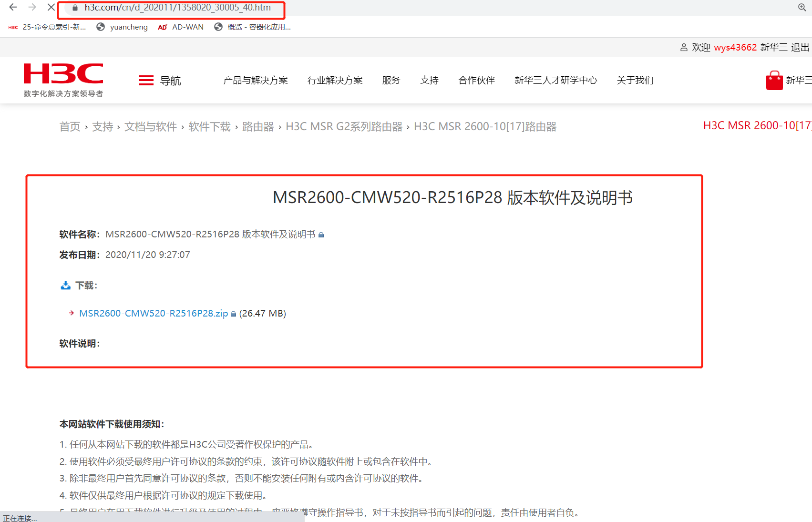
Task: Go back with the browser back arrow
Action: pos(13,7)
